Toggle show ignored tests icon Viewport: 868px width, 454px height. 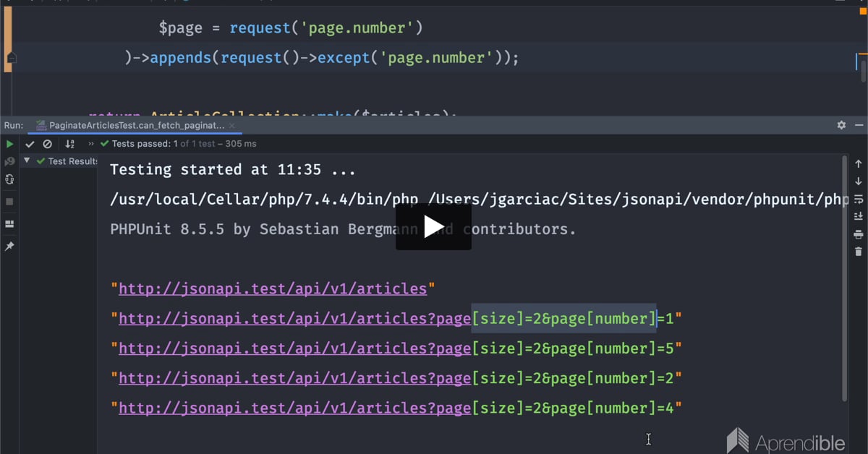coord(48,144)
